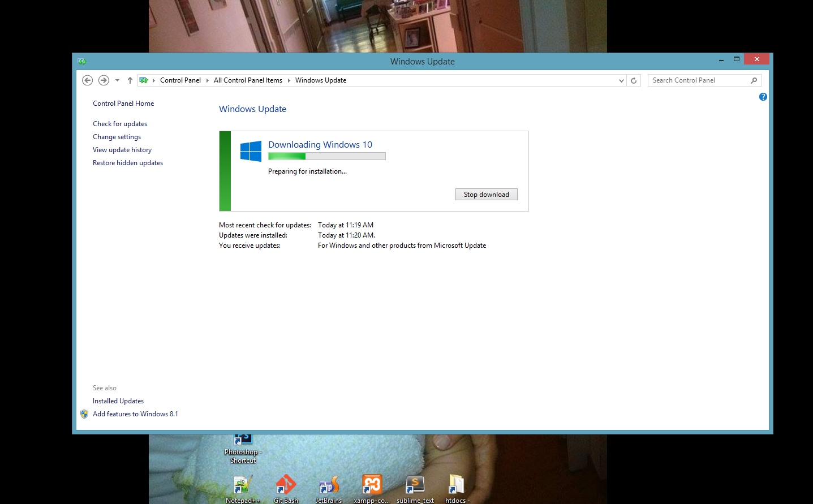
Task: Click 'For Windows and other products' text
Action: coord(402,245)
